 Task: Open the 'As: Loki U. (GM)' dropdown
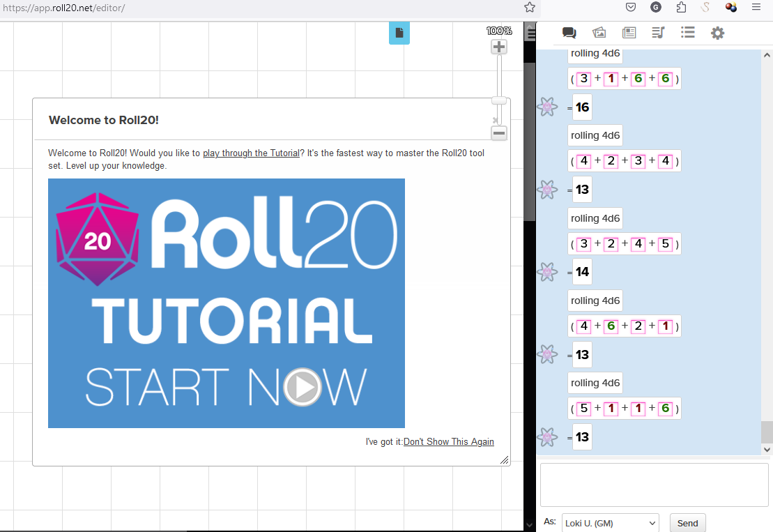pyautogui.click(x=609, y=523)
